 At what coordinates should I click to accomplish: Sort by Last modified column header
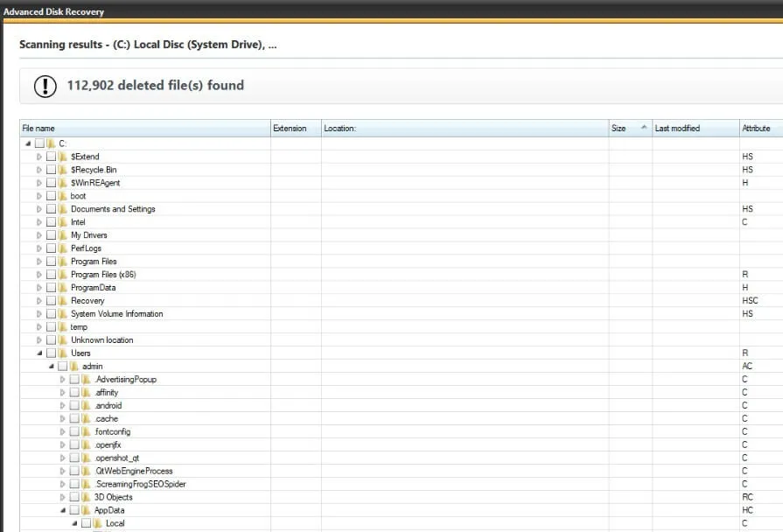696,129
